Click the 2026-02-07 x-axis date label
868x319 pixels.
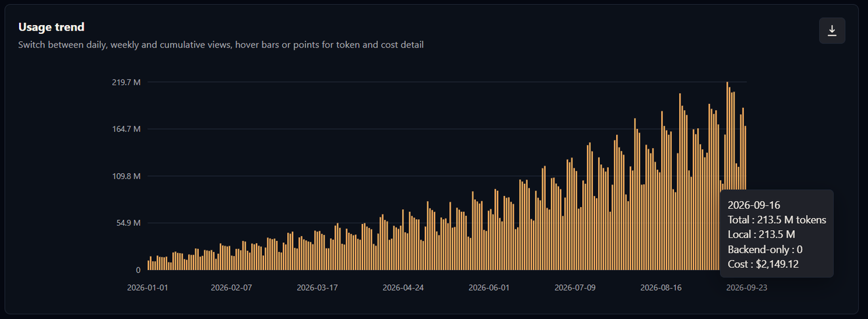(x=233, y=288)
